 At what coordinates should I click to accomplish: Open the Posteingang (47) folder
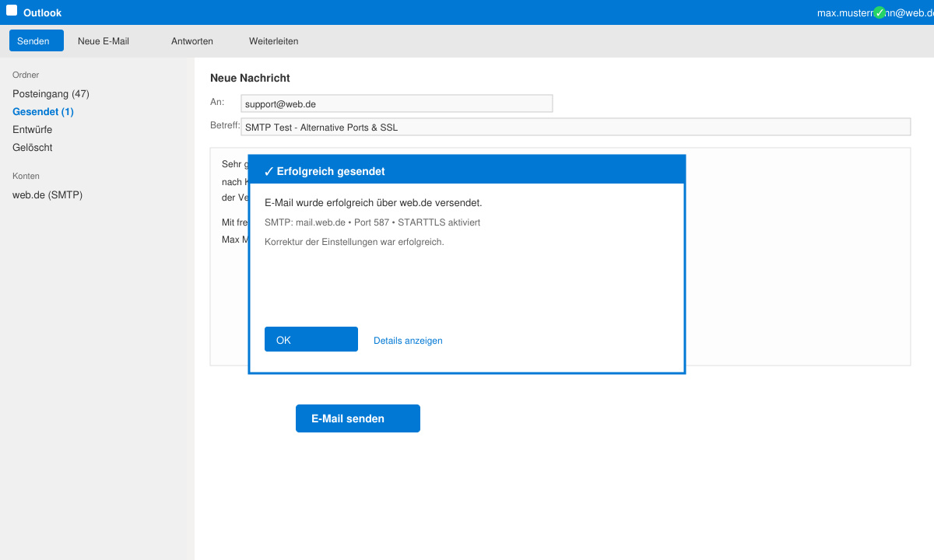pyautogui.click(x=51, y=93)
